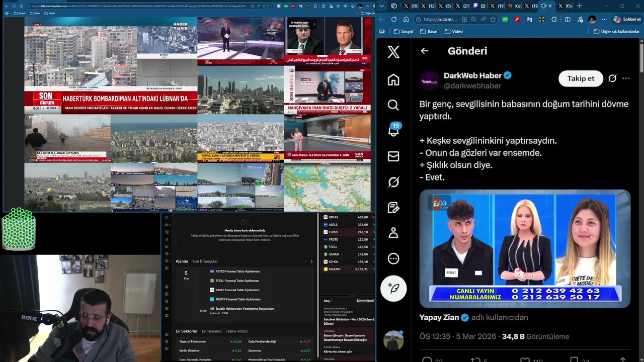Screen dimensions: 644x362
Task: Click Home button in right browser toolbar
Action: tap(406, 19)
